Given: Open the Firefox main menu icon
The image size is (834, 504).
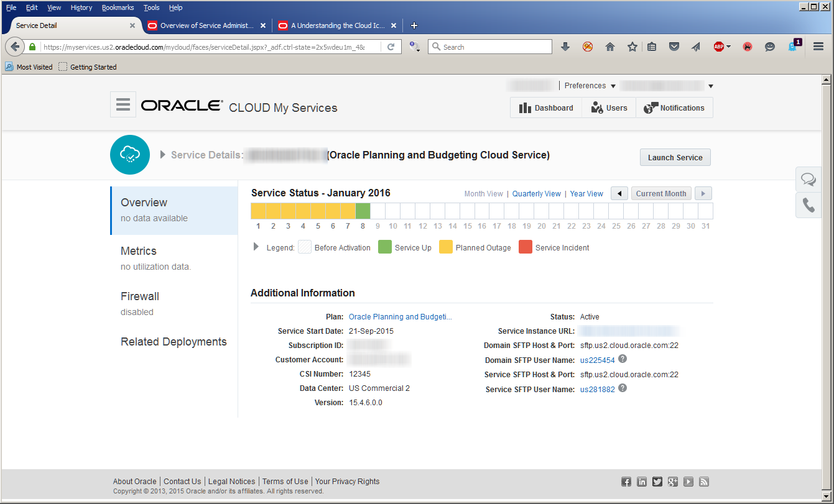Looking at the screenshot, I should click(x=818, y=47).
